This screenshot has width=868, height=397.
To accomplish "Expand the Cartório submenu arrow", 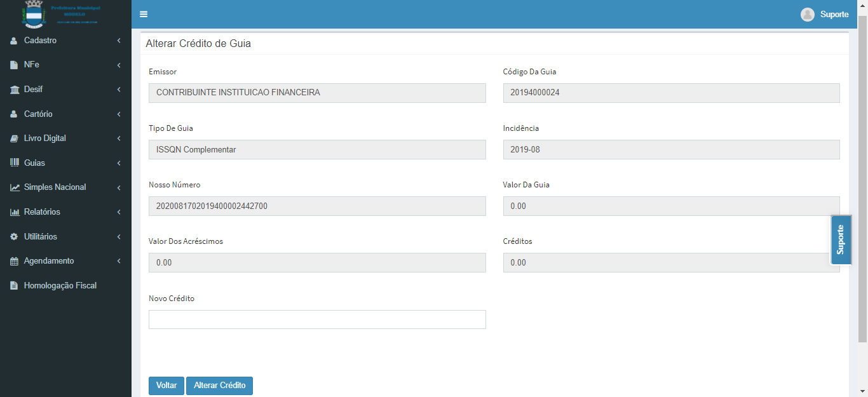I will (x=119, y=114).
